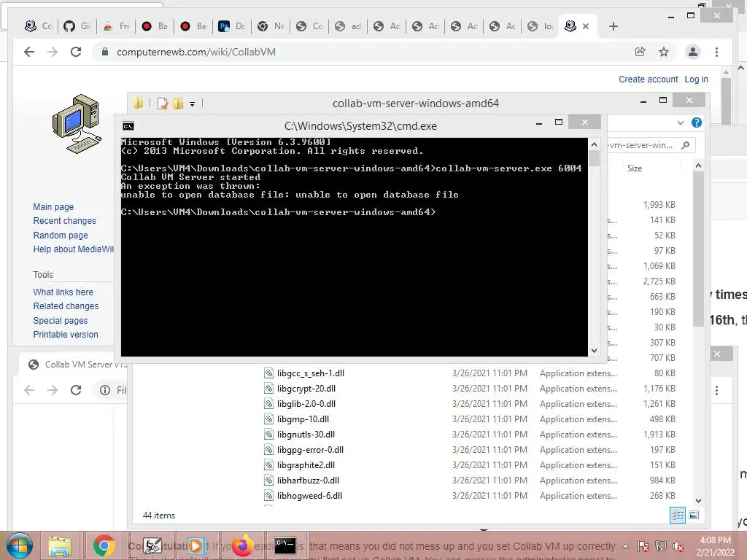The image size is (747, 560).
Task: Share this page from the address bar
Action: (x=640, y=52)
